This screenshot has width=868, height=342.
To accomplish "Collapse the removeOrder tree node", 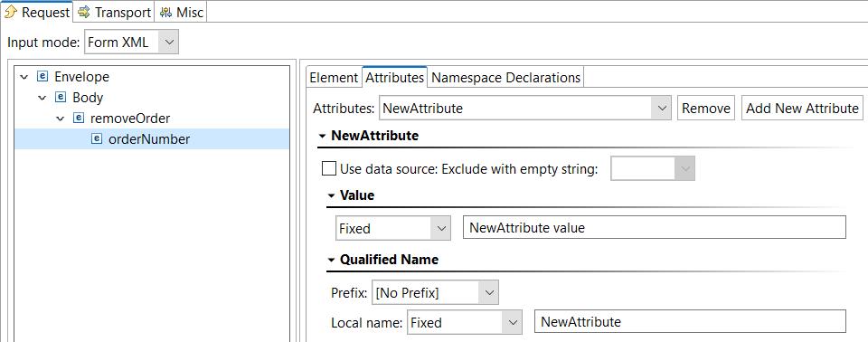I will pyautogui.click(x=61, y=119).
